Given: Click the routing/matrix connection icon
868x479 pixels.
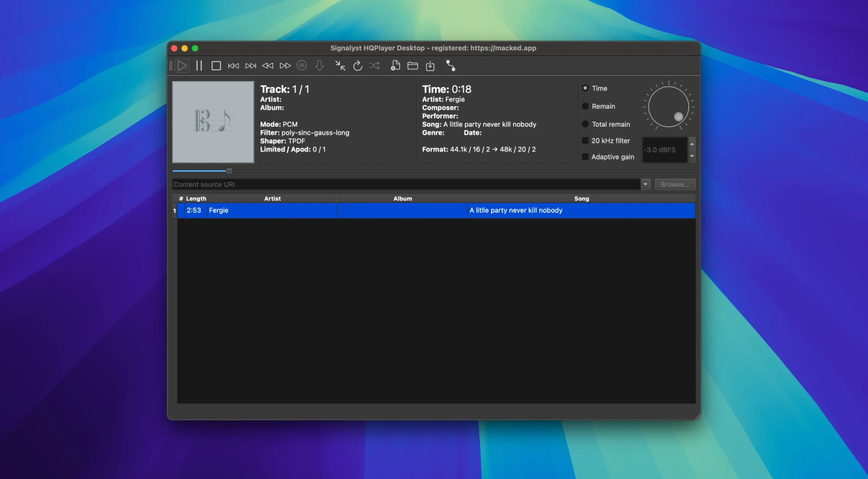Looking at the screenshot, I should pos(450,66).
